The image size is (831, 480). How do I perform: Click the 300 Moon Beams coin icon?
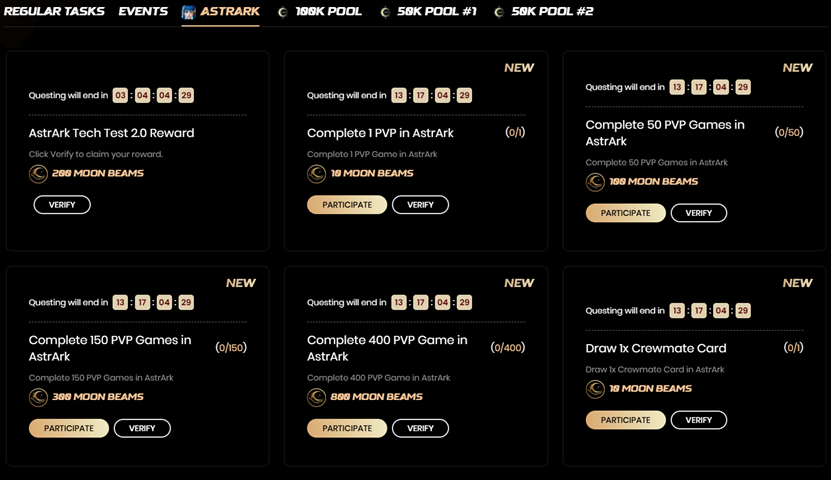click(38, 397)
